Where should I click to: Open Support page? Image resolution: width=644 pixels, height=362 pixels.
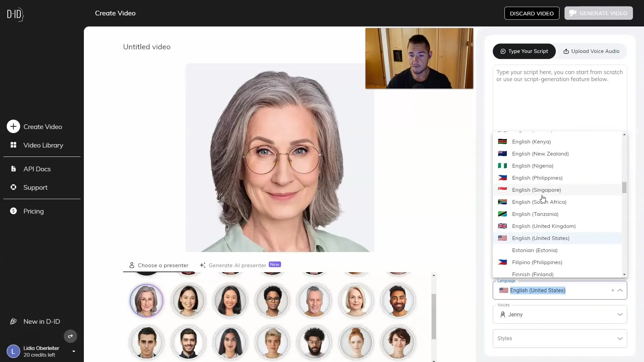click(35, 187)
